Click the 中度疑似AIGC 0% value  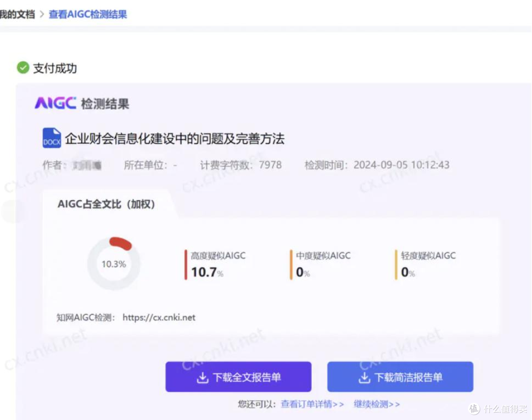click(302, 272)
